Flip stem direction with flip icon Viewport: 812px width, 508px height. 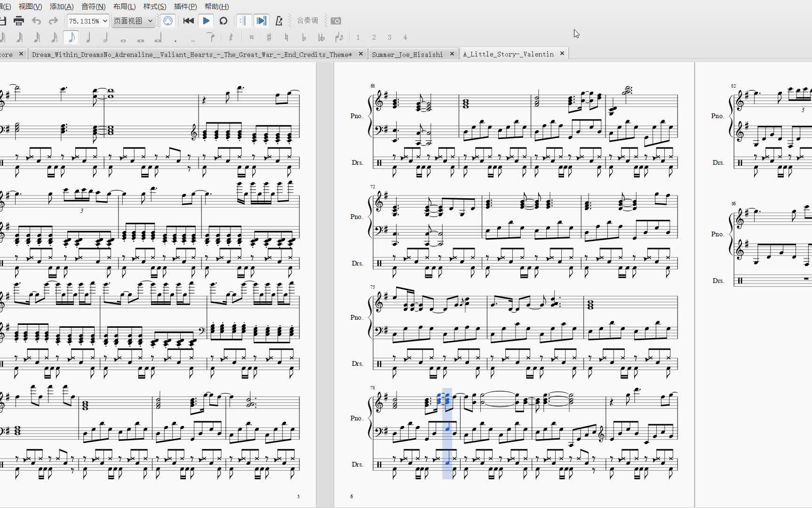click(x=339, y=37)
